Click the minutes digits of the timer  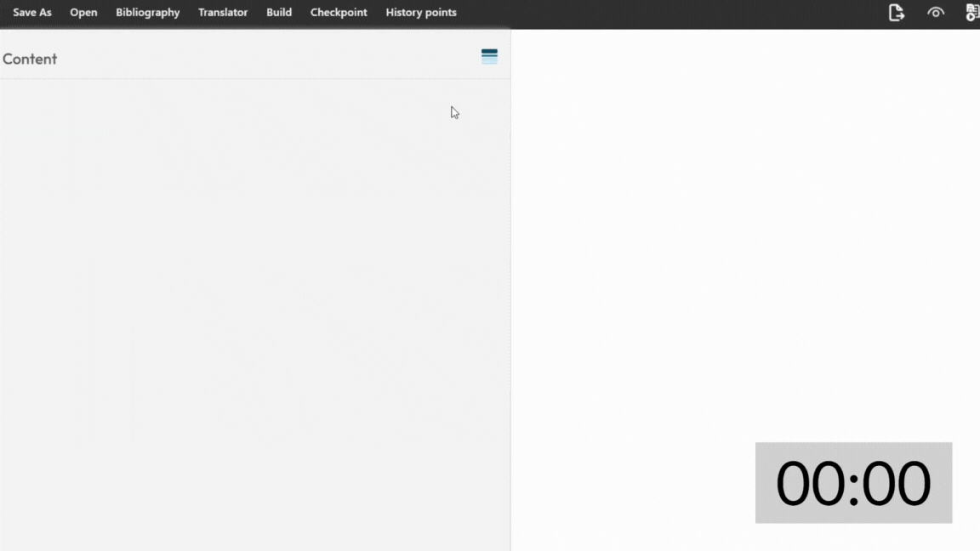pos(814,483)
